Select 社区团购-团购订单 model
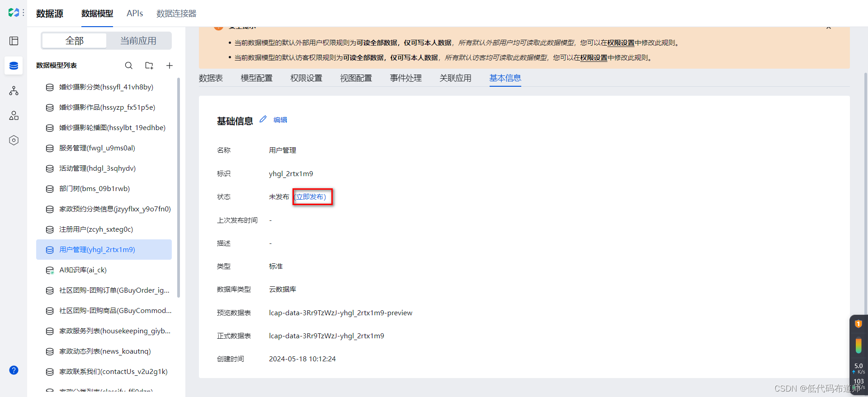 click(x=104, y=290)
